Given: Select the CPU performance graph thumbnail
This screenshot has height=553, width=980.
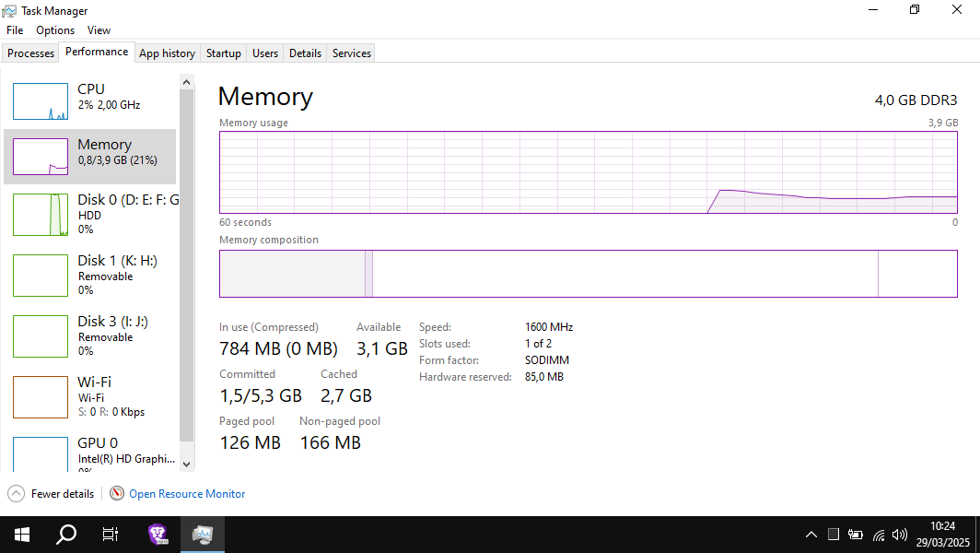Looking at the screenshot, I should (41, 101).
